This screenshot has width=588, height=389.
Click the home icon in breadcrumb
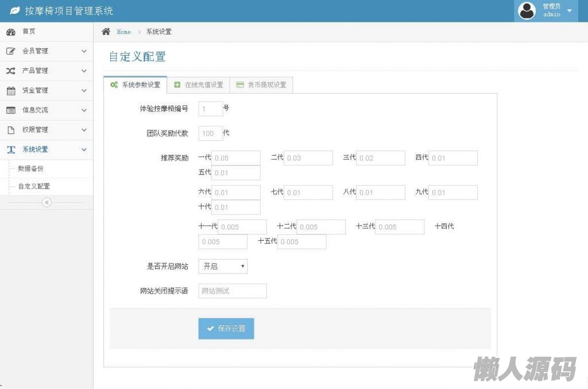tap(106, 32)
